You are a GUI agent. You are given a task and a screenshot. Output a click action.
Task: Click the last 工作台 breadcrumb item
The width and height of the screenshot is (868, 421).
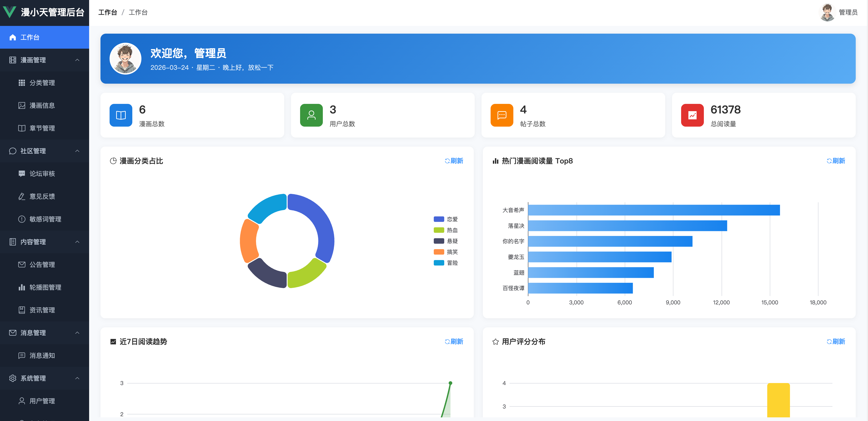138,13
